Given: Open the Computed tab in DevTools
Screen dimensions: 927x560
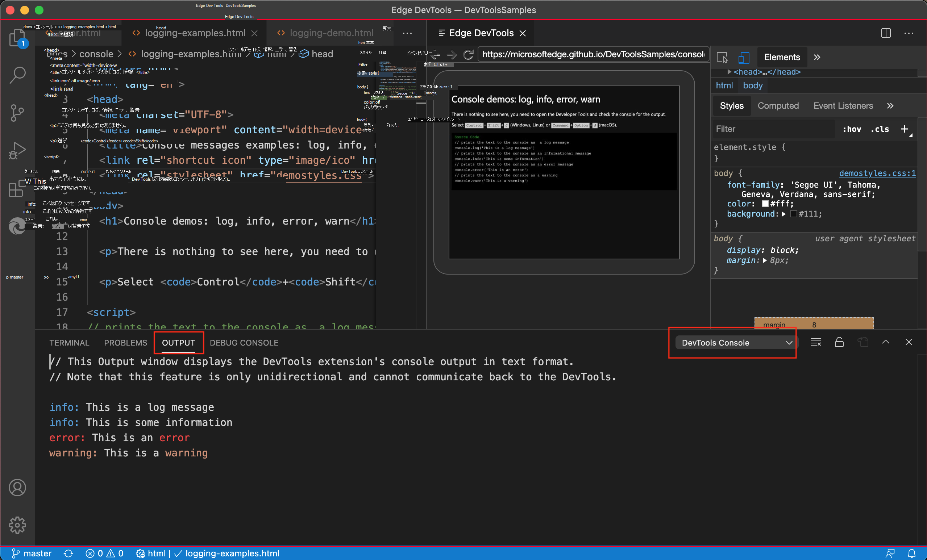Looking at the screenshot, I should coord(778,106).
